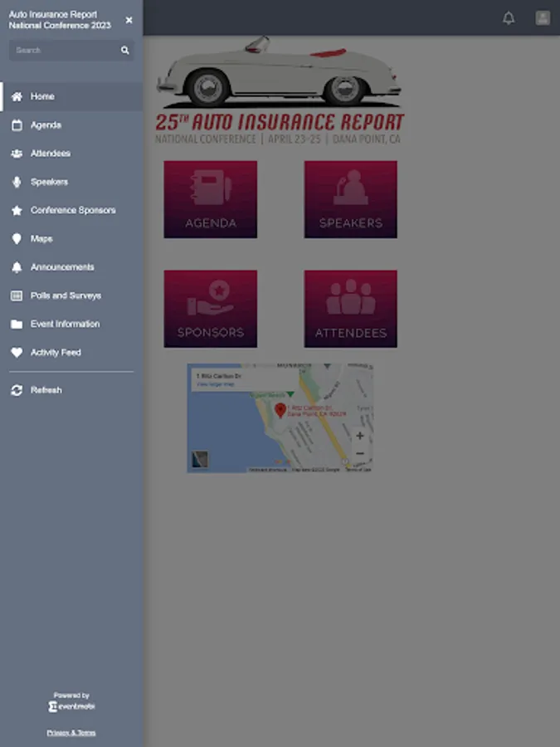
Task: Select Refresh menu item
Action: pos(71,390)
